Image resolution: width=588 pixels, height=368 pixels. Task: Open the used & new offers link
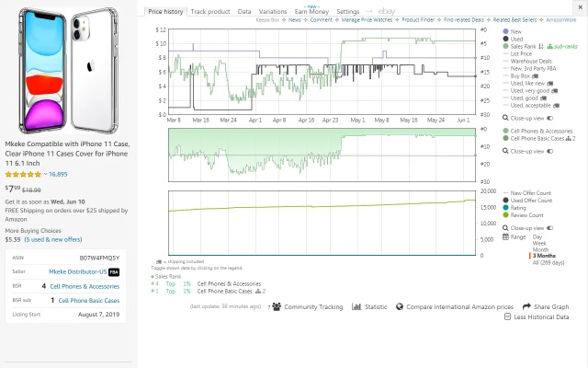[50, 239]
